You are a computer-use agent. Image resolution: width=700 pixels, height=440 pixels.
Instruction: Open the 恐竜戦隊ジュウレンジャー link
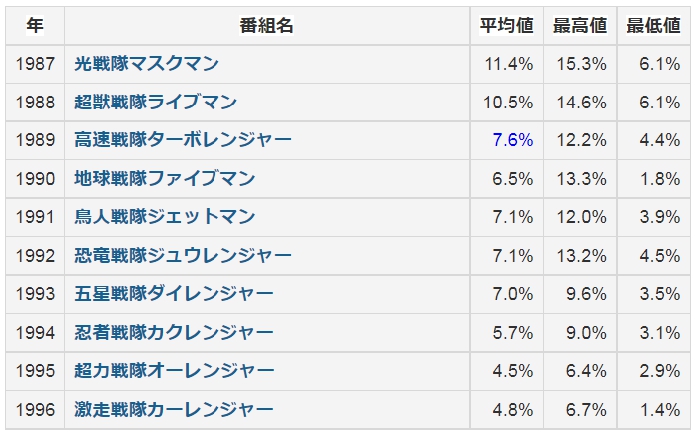[x=183, y=255]
